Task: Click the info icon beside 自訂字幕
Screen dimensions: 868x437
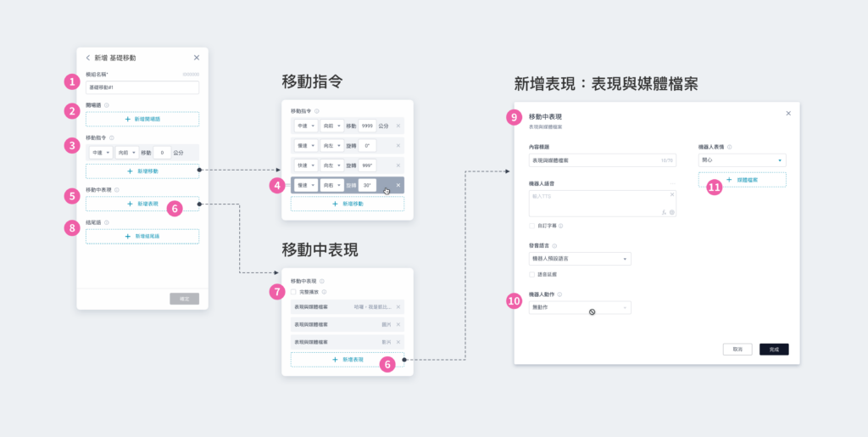Action: 561,226
